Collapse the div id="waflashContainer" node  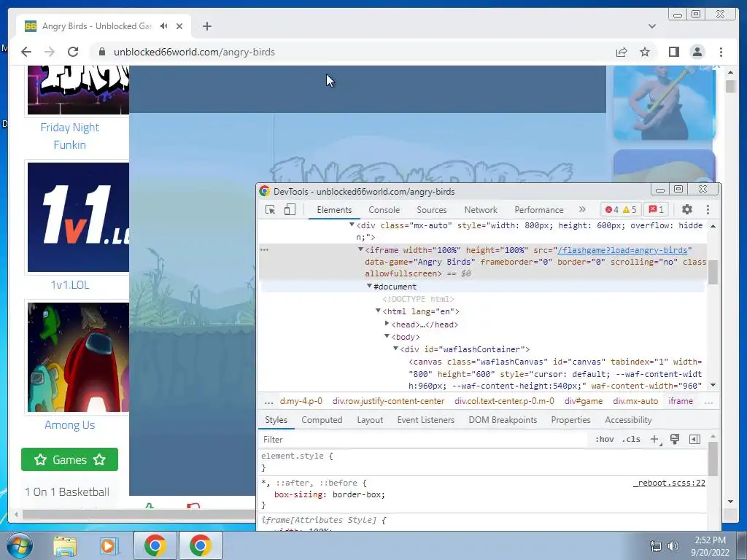(x=395, y=349)
